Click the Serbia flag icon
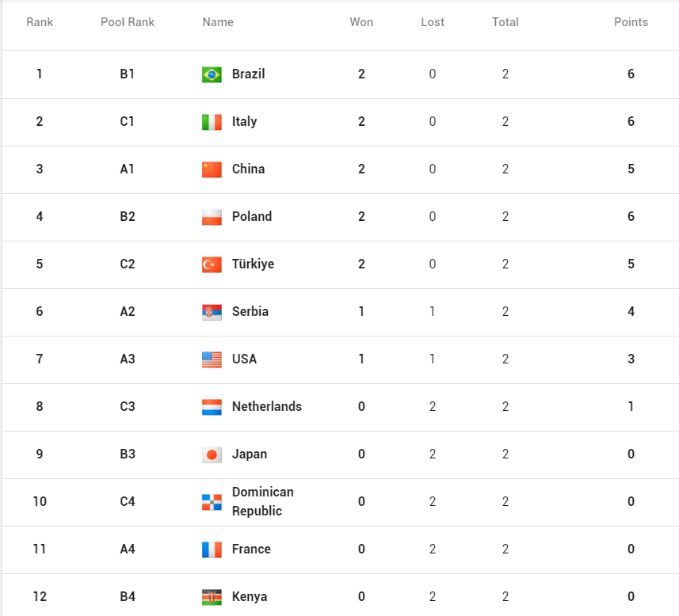The width and height of the screenshot is (679, 616). [212, 312]
